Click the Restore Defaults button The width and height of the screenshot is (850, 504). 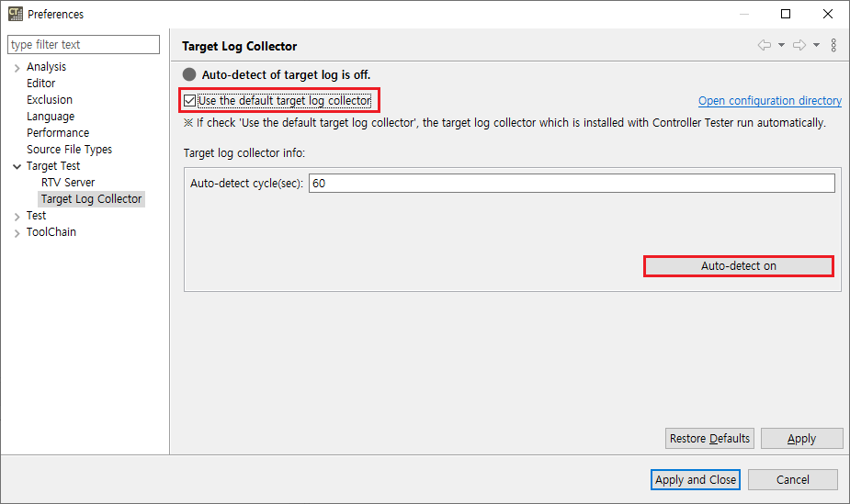pos(709,439)
